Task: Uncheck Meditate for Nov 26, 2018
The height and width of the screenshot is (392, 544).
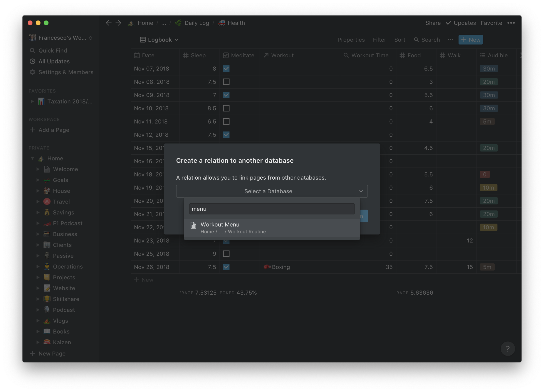Action: point(226,267)
